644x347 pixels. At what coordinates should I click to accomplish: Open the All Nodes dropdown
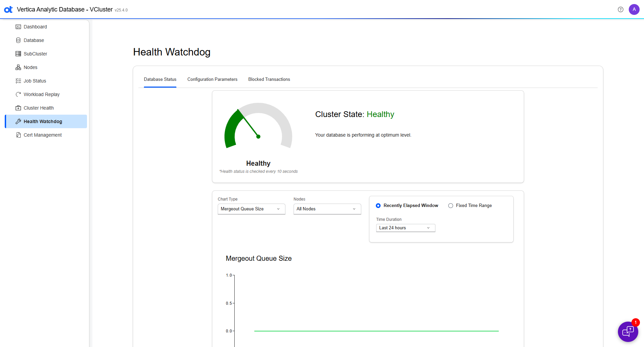pyautogui.click(x=327, y=209)
